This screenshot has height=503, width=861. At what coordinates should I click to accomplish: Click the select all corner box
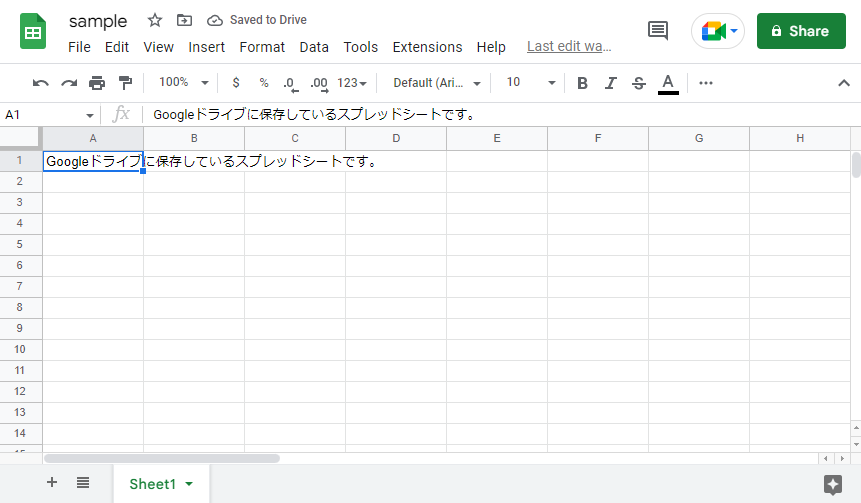pyautogui.click(x=21, y=138)
